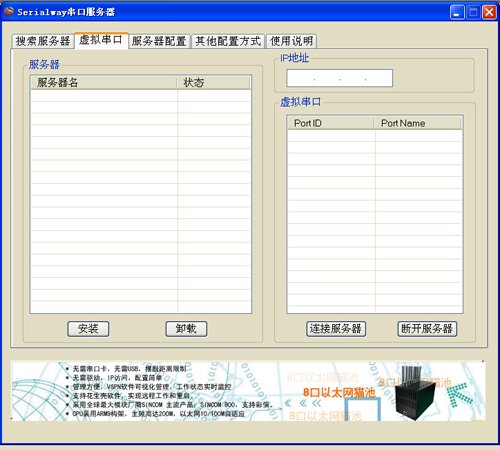The image size is (500, 450).
Task: Open the 其他配置方式 tab
Action: click(228, 41)
